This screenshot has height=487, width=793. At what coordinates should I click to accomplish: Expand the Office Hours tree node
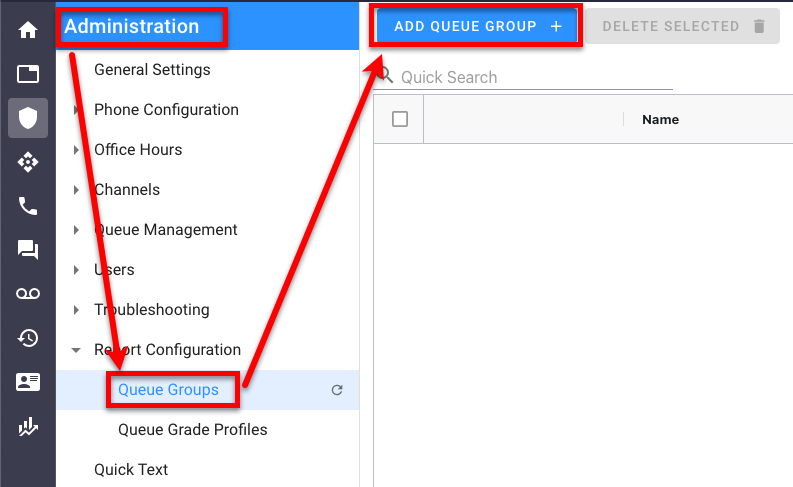[x=76, y=150]
